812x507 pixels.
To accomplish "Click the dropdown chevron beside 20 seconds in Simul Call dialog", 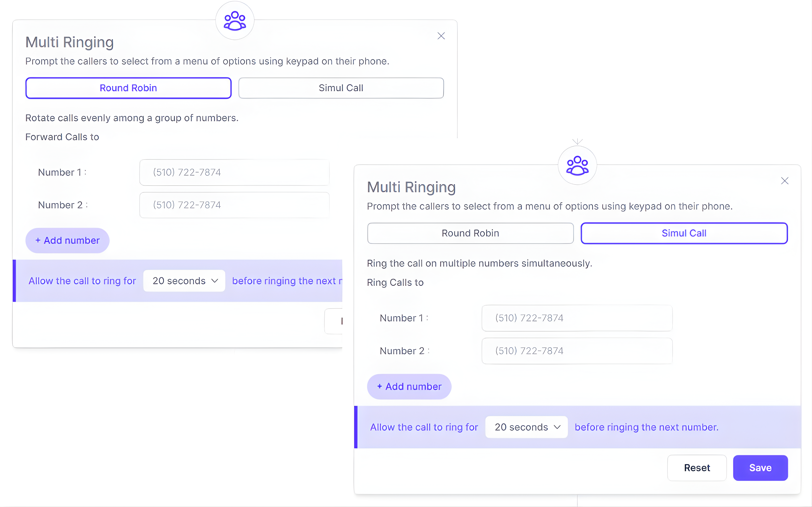I will (557, 427).
